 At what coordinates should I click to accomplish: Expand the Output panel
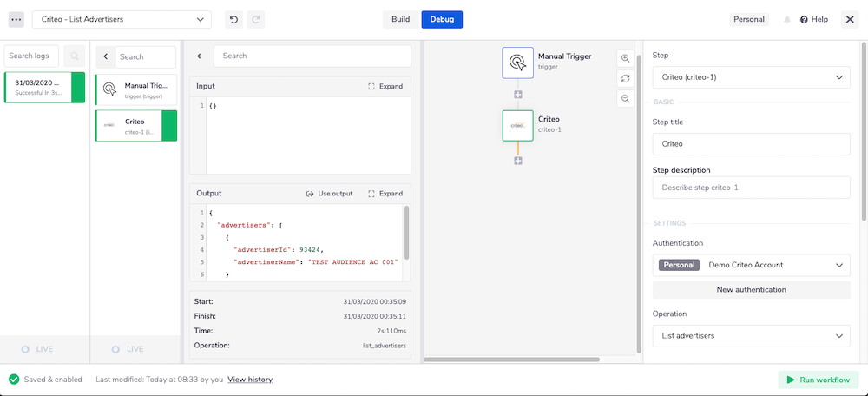point(386,194)
